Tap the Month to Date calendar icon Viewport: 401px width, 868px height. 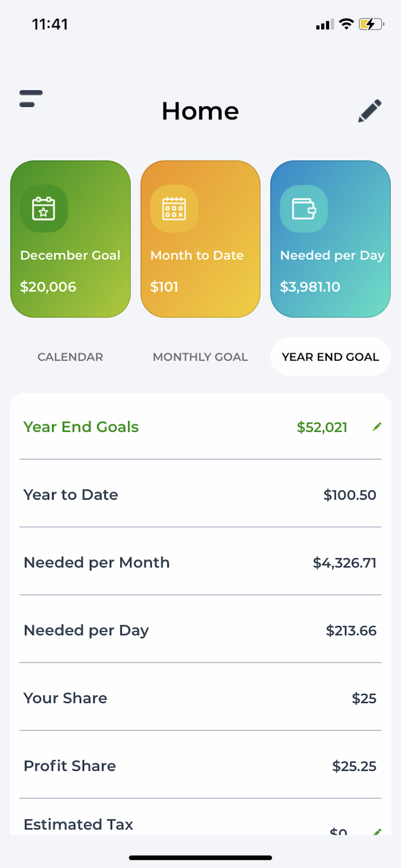(x=174, y=209)
